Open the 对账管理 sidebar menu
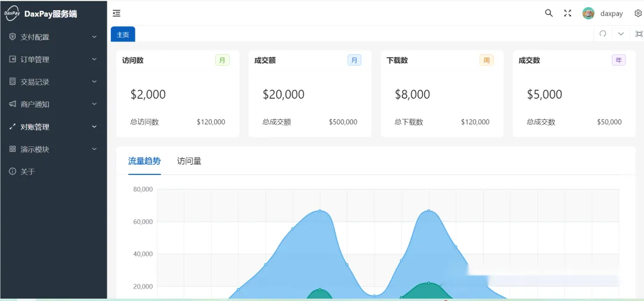This screenshot has width=644, height=301. 54,127
